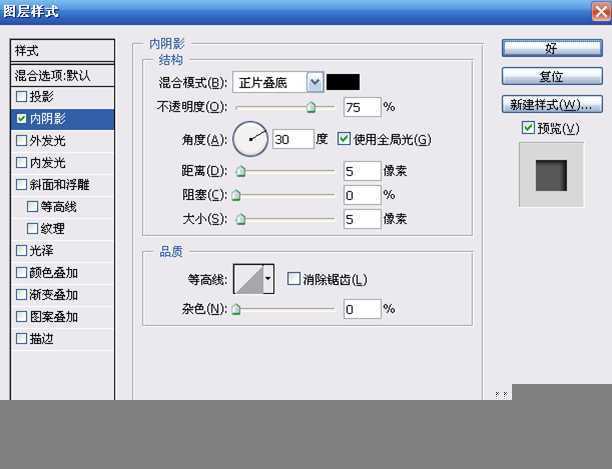The height and width of the screenshot is (469, 612).
Task: Enable the 内发光 inner glow checkbox
Action: (x=21, y=162)
